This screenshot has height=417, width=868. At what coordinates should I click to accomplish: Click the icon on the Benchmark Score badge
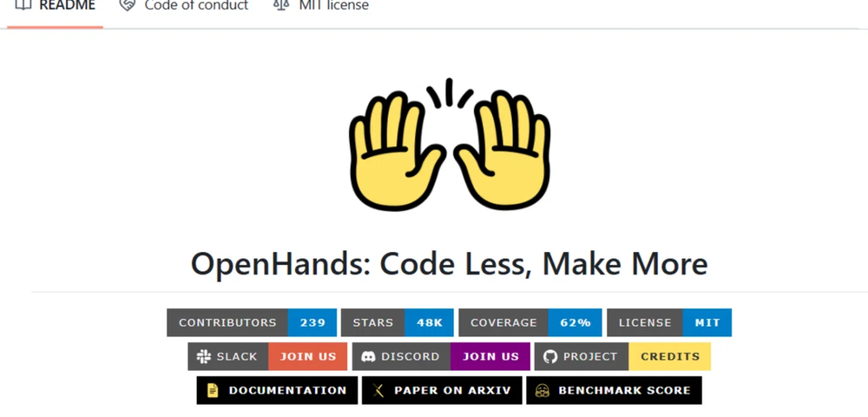tap(542, 390)
